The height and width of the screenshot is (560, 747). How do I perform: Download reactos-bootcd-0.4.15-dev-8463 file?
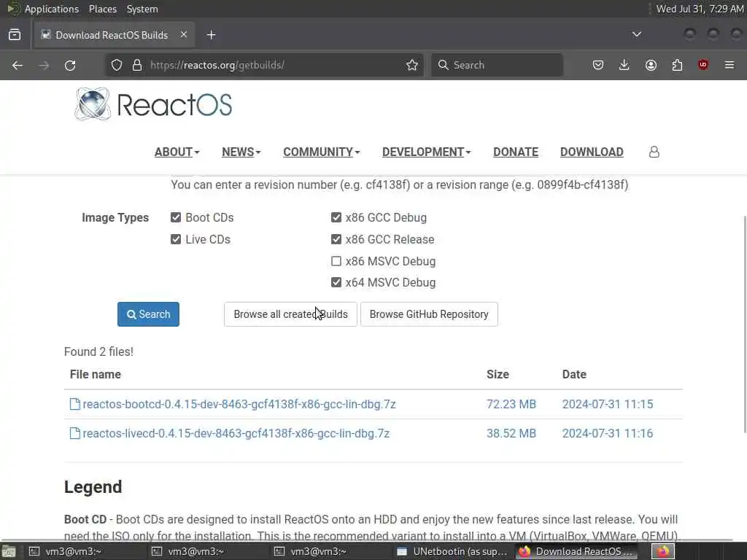[x=239, y=404]
